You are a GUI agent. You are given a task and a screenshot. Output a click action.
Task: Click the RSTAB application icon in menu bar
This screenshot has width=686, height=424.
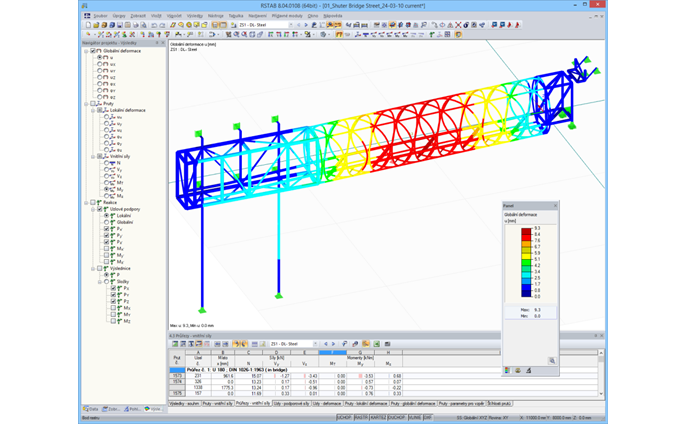[x=87, y=16]
